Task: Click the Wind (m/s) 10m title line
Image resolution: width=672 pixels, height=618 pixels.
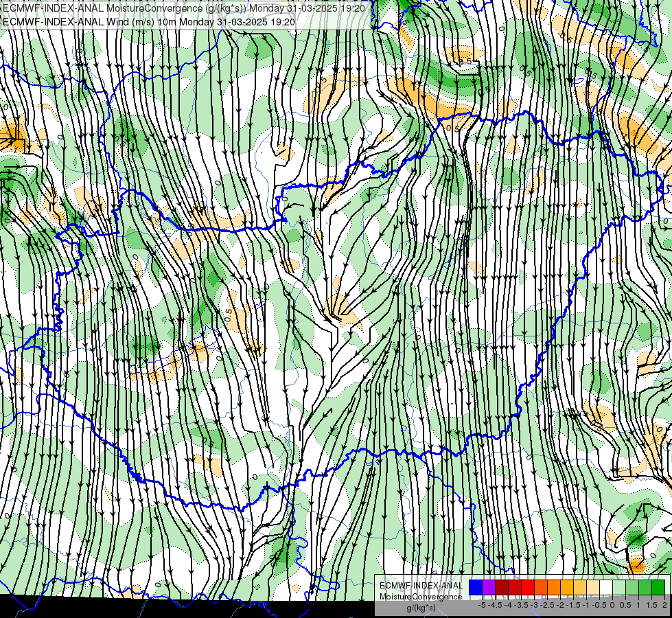Action: point(149,21)
